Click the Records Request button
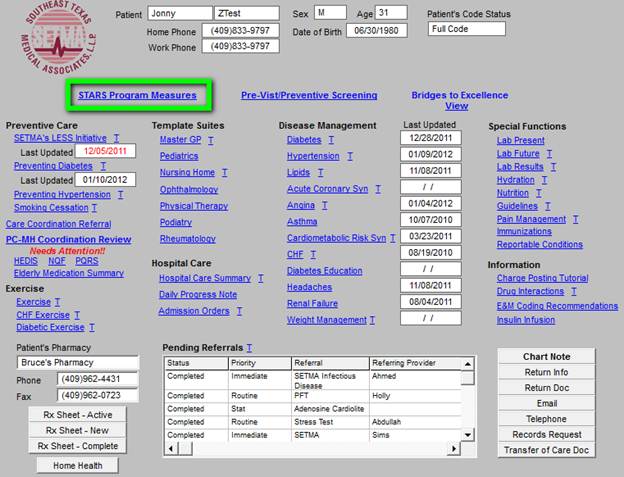The width and height of the screenshot is (624, 477). pyautogui.click(x=546, y=434)
